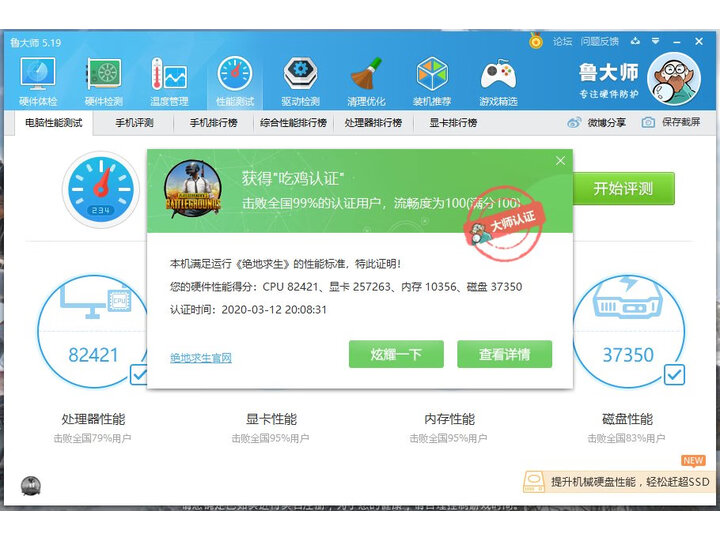Click 保存截屏 save screenshot text
Image resolution: width=720 pixels, height=540 pixels.
coord(681,122)
